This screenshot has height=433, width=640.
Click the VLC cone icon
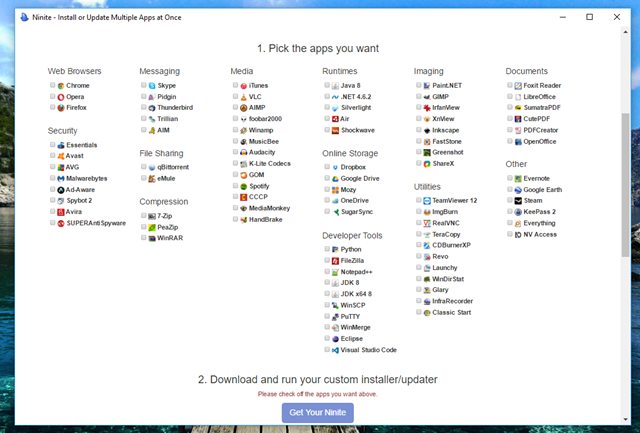244,97
